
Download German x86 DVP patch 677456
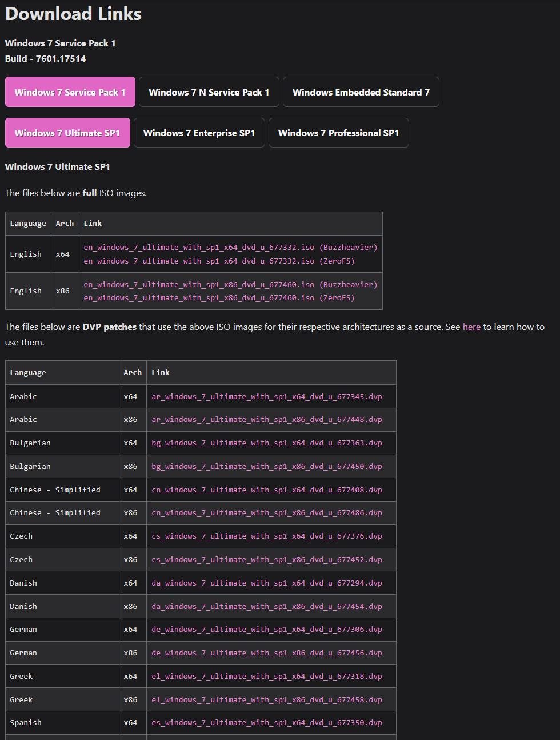267,653
